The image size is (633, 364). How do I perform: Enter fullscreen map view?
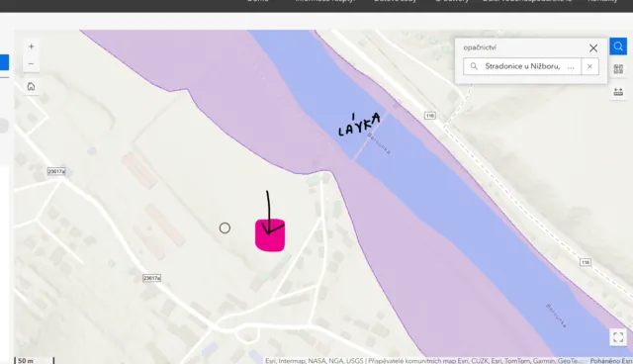click(618, 337)
